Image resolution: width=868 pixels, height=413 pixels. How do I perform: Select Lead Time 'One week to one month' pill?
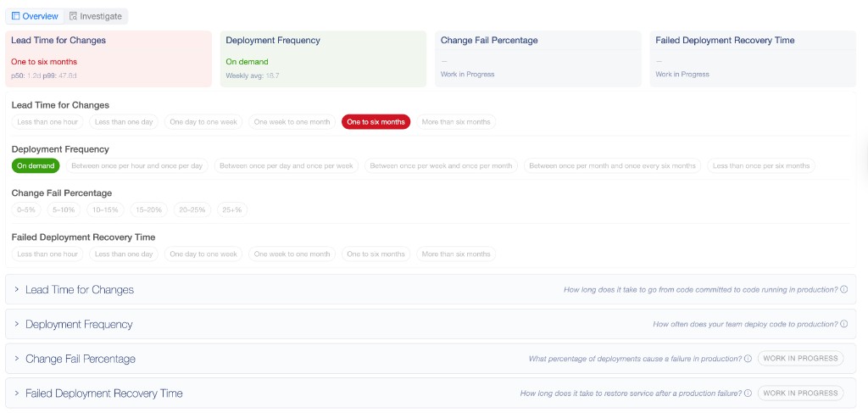pyautogui.click(x=292, y=122)
